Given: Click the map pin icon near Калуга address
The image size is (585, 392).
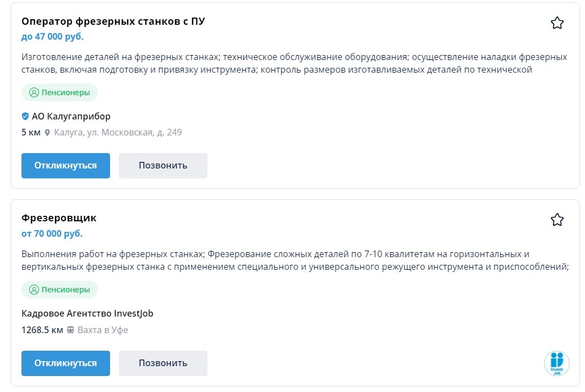Looking at the screenshot, I should tap(47, 133).
